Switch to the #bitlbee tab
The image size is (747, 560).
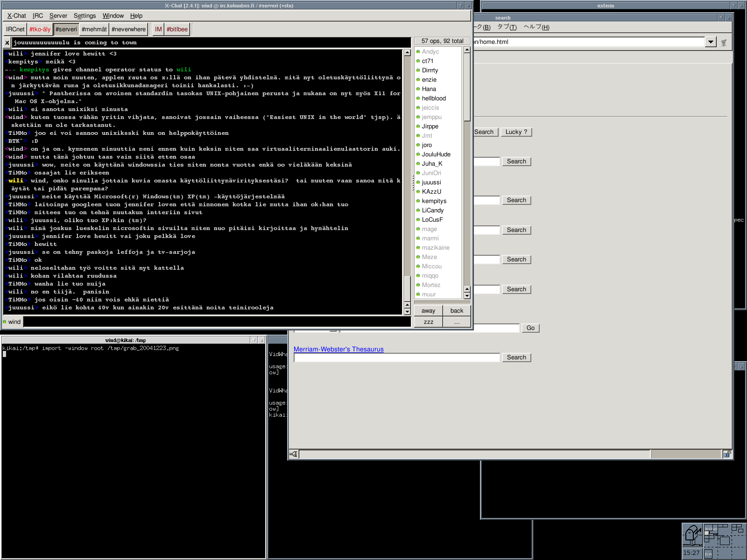(x=177, y=29)
